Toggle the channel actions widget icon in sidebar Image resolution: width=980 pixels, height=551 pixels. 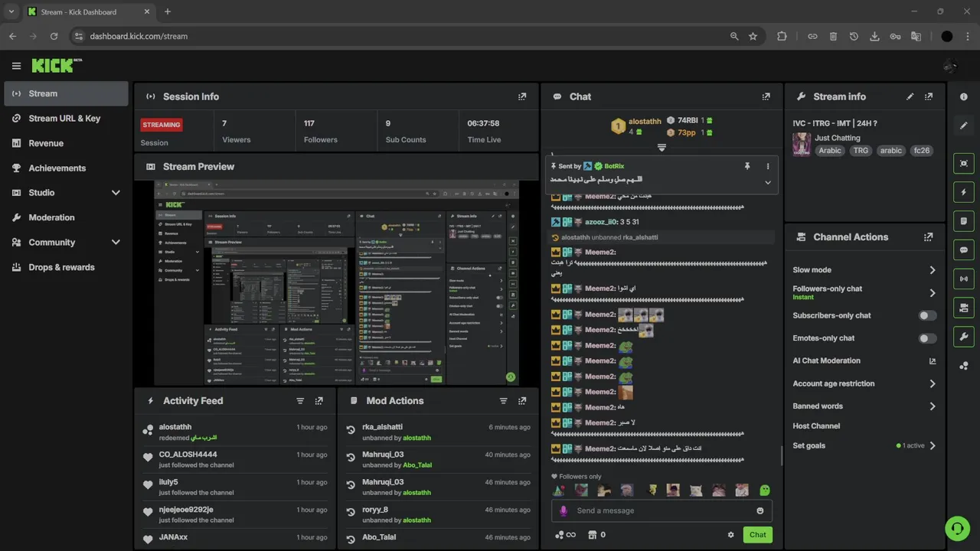click(964, 308)
